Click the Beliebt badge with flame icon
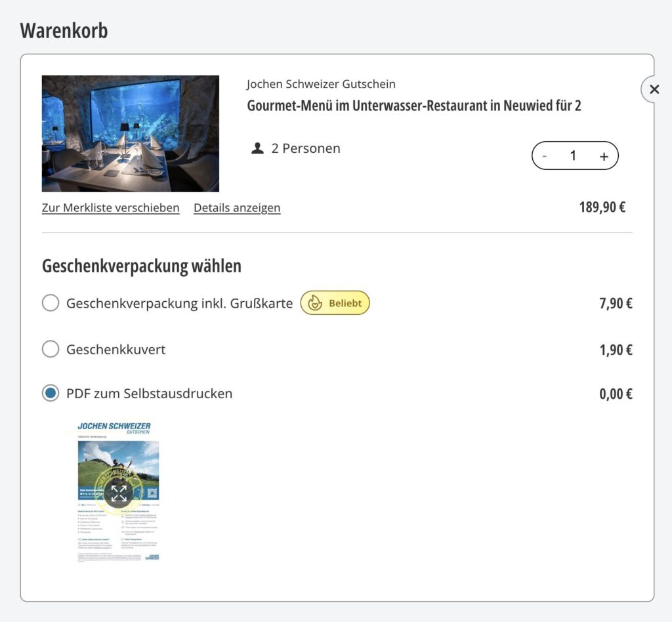The width and height of the screenshot is (672, 622). coord(335,303)
